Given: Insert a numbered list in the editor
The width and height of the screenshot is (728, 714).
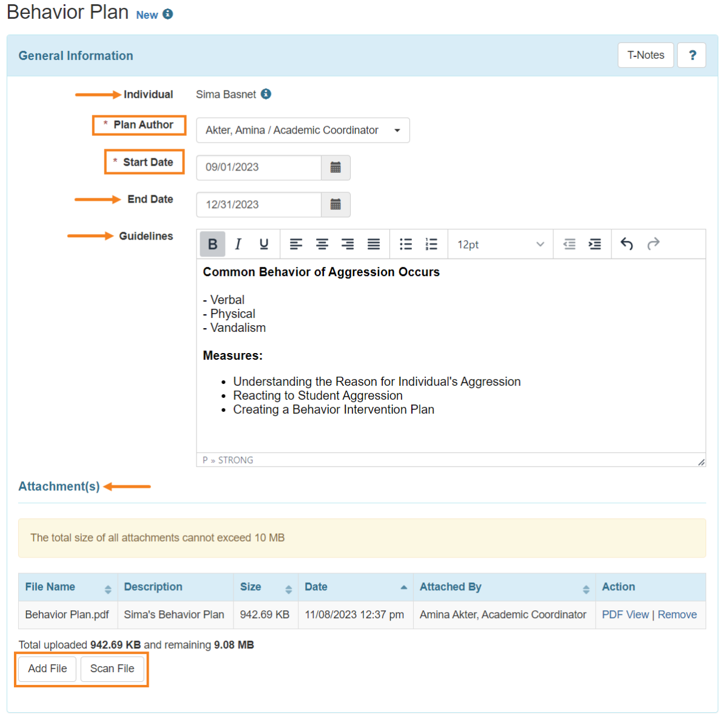Looking at the screenshot, I should coord(431,244).
